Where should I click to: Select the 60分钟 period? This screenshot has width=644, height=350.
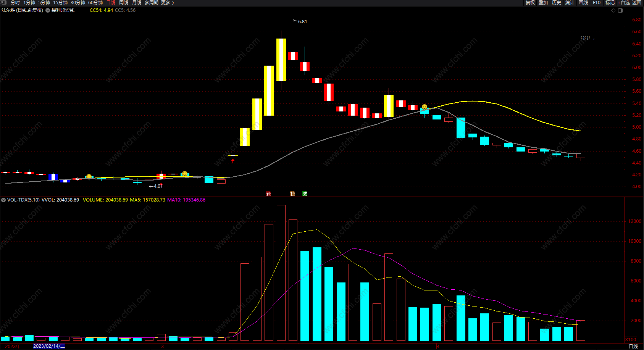(x=95, y=3)
